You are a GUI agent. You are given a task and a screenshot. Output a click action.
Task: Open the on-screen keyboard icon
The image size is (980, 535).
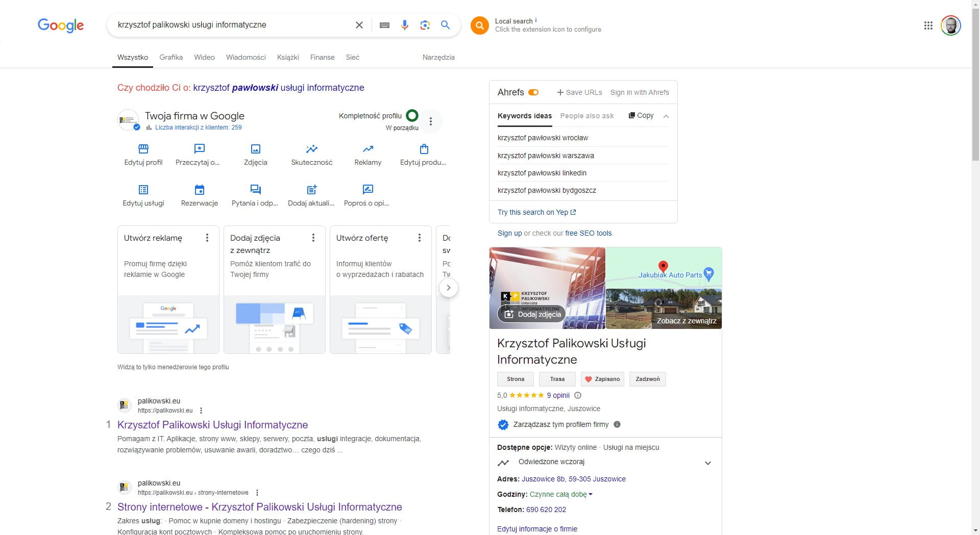pos(385,25)
